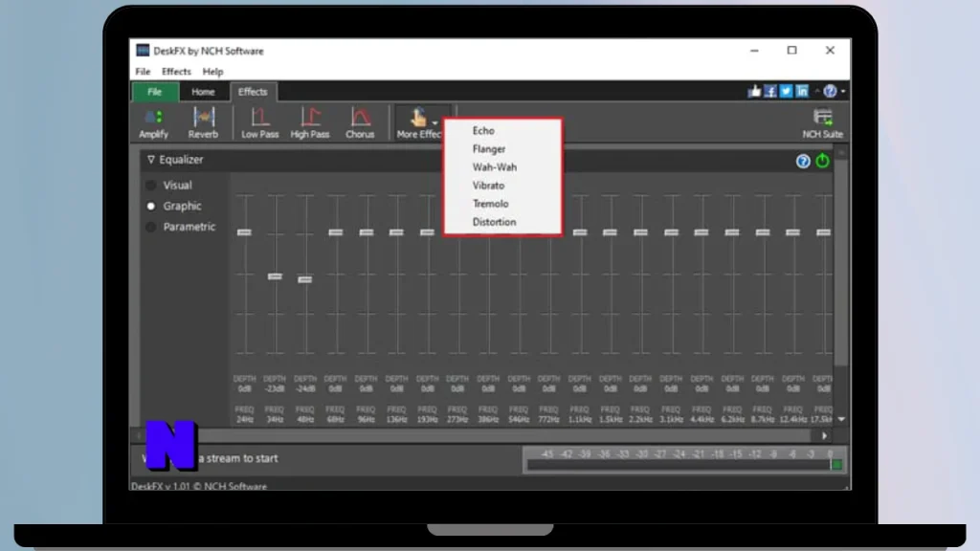Click the -24dB depth value

point(305,388)
